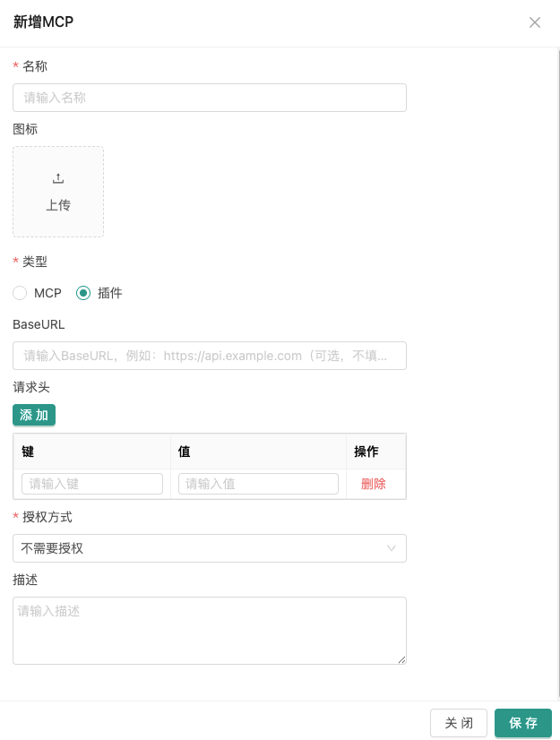The image size is (560, 740).
Task: Open the 授权方式 dropdown showing 不需要授权
Action: tap(202, 548)
